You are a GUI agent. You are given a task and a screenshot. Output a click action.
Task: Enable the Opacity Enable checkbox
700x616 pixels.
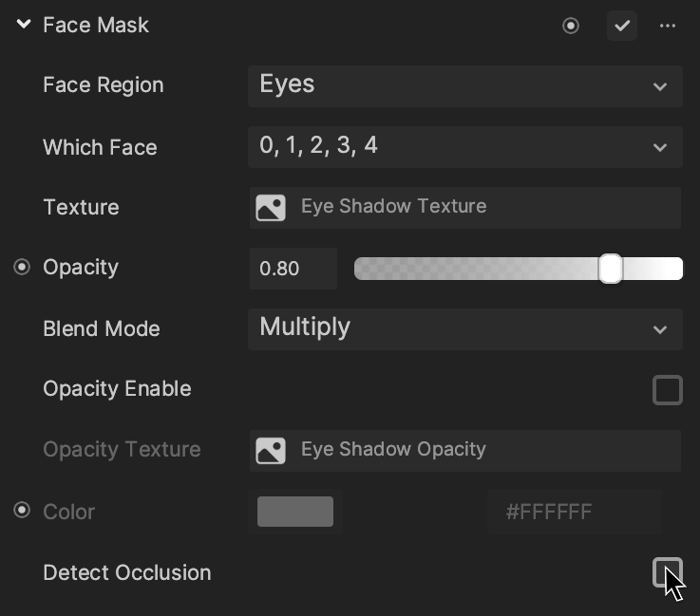click(x=668, y=390)
